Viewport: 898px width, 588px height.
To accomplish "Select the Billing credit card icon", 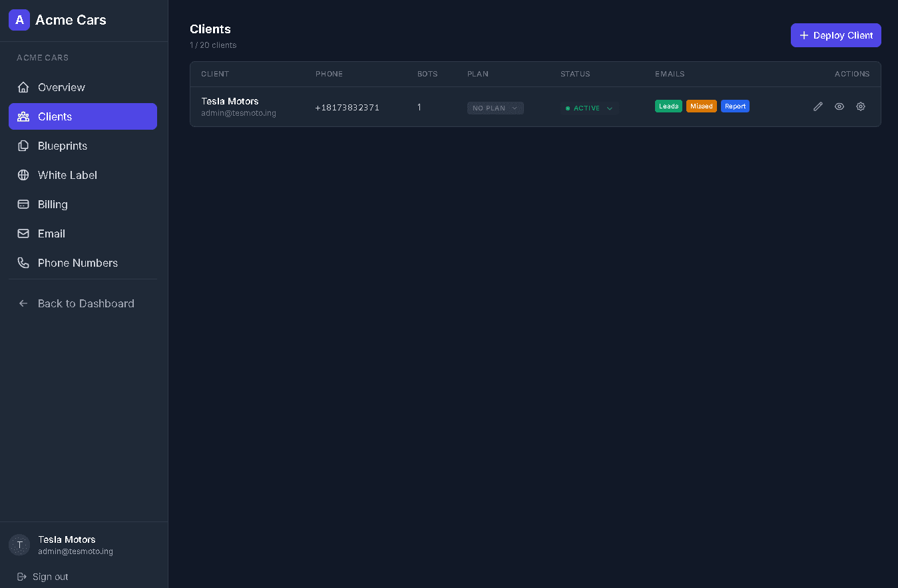I will [23, 204].
